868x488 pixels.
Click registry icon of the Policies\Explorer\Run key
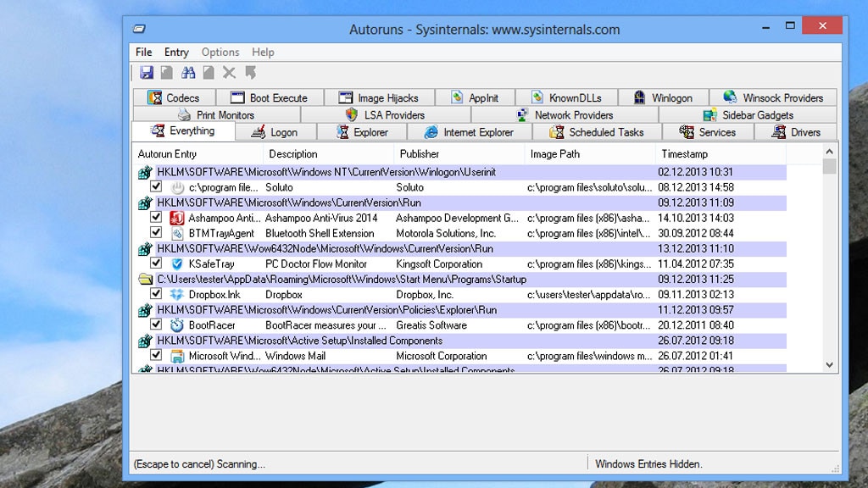pyautogui.click(x=145, y=310)
